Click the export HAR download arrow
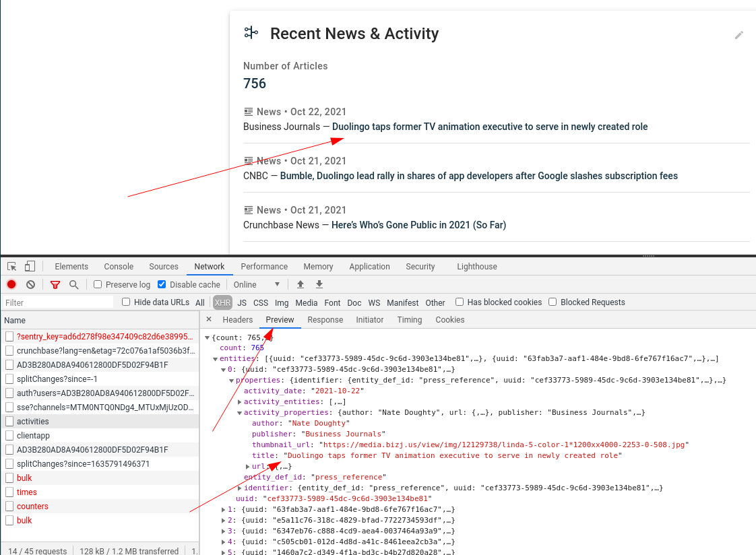Image resolution: width=756 pixels, height=555 pixels. click(x=319, y=284)
